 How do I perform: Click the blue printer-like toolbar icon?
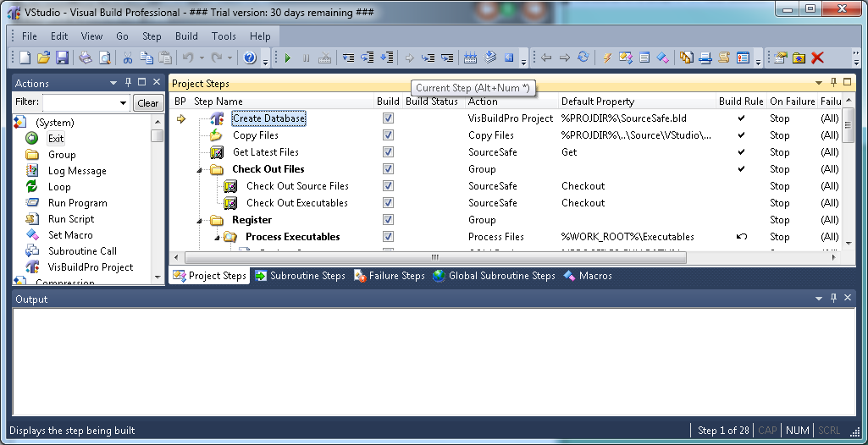(705, 58)
